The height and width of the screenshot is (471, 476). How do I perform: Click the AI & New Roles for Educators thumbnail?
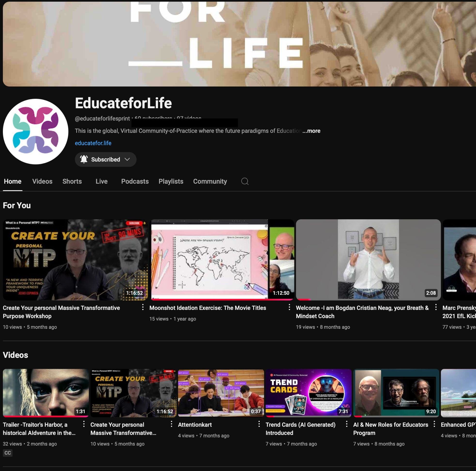(x=396, y=393)
